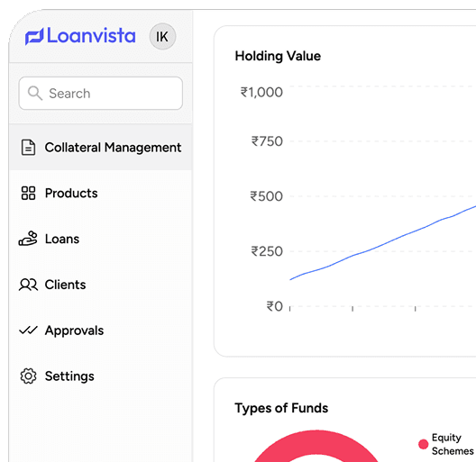
Task: Click the magnifier icon in search box
Action: coord(34,93)
